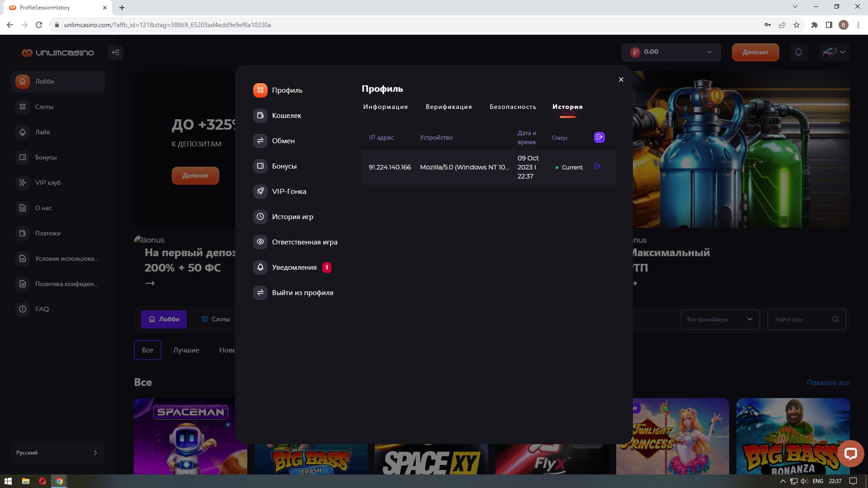Expand the avatar profile dropdown

835,52
